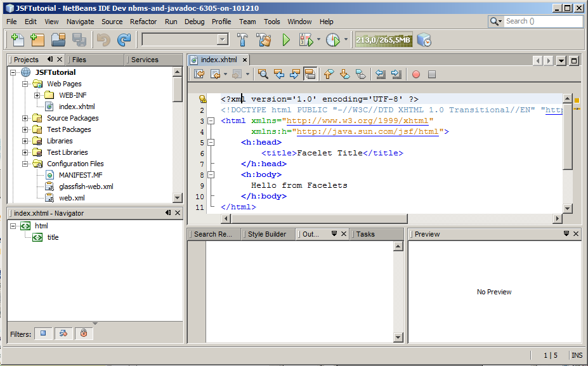
Task: Click the Open Project icon
Action: point(58,39)
